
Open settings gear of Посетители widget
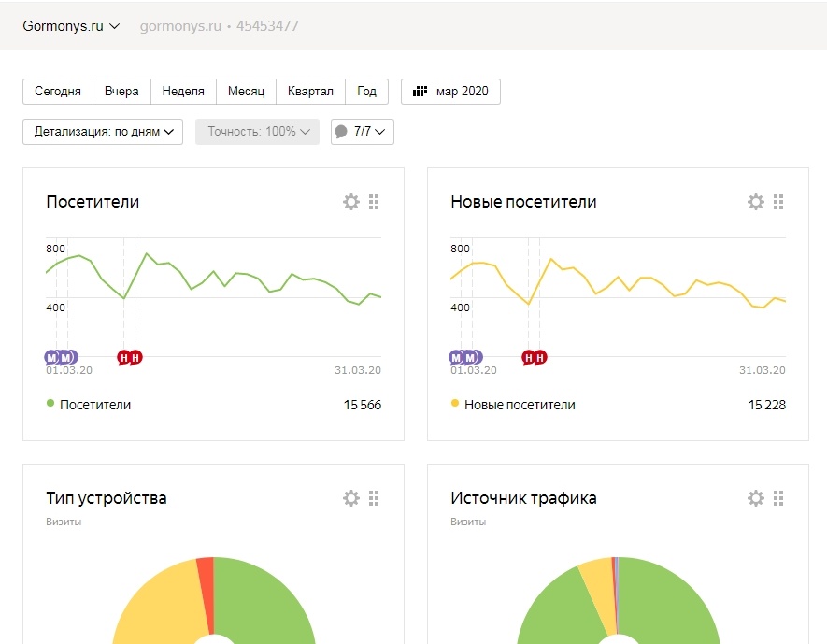tap(351, 202)
